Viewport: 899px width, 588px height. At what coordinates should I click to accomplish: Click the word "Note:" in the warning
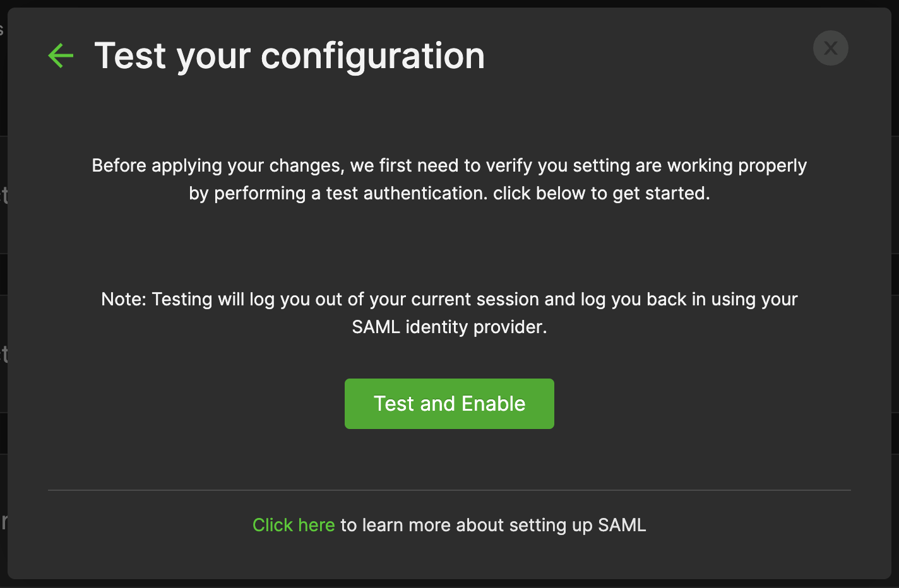coord(124,299)
